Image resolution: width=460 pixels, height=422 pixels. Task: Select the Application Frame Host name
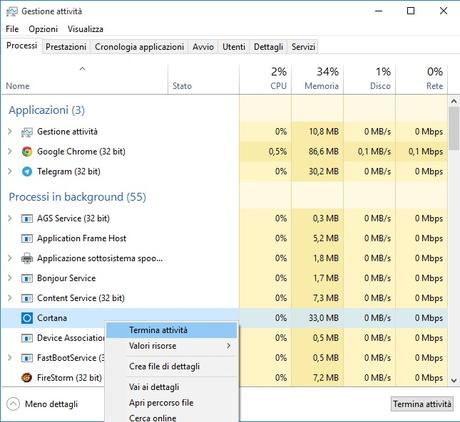[x=82, y=238]
